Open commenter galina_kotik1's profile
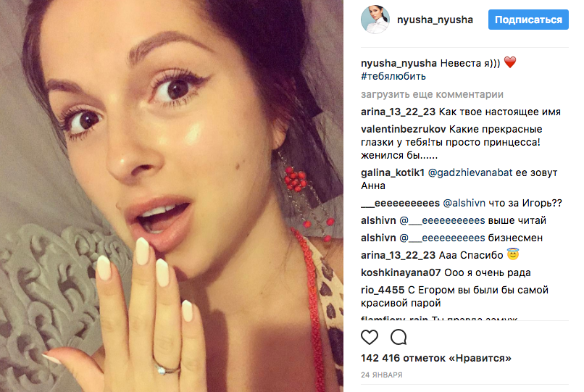 (393, 173)
